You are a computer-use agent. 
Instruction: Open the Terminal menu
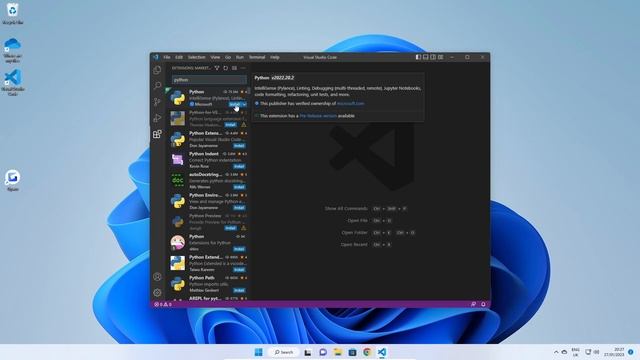257,57
